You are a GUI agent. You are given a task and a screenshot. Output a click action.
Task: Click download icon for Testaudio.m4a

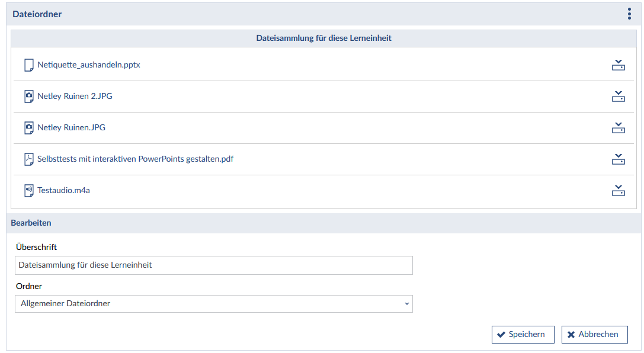pyautogui.click(x=618, y=191)
